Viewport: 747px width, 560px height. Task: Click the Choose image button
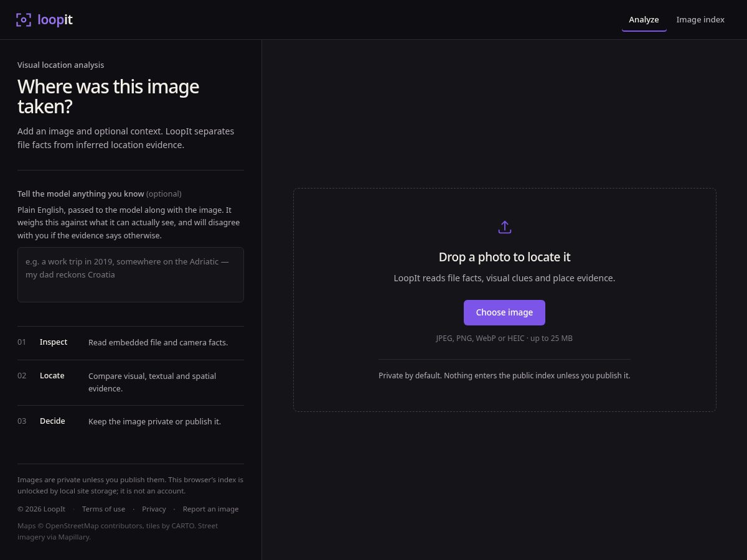coord(504,312)
